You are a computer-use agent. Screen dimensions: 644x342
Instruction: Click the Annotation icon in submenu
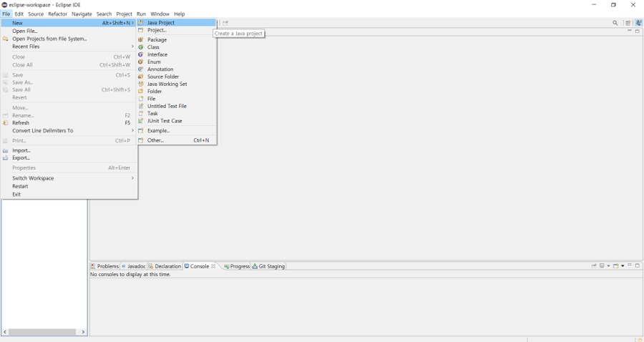(x=140, y=69)
